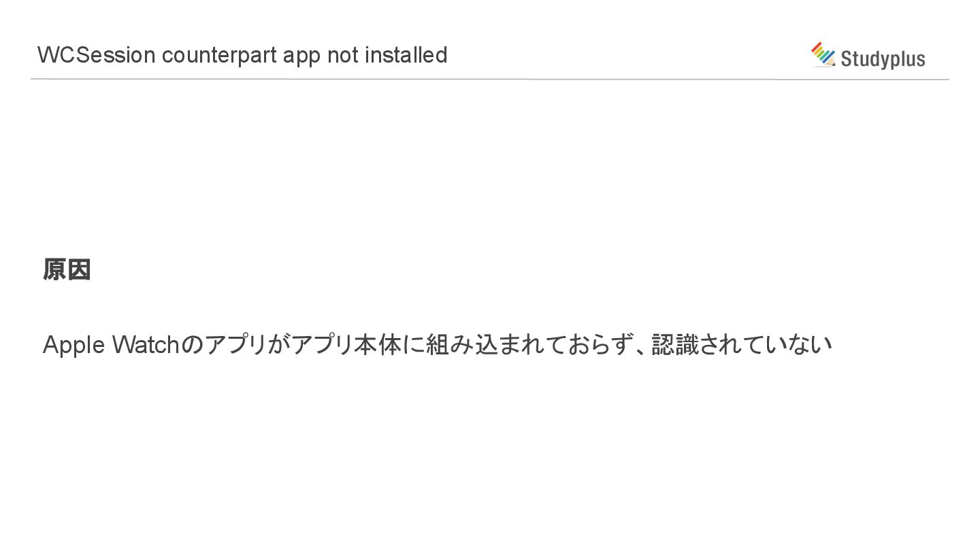Click the "Apple" word in the body text
Screen dimensions: 980x551
73,346
